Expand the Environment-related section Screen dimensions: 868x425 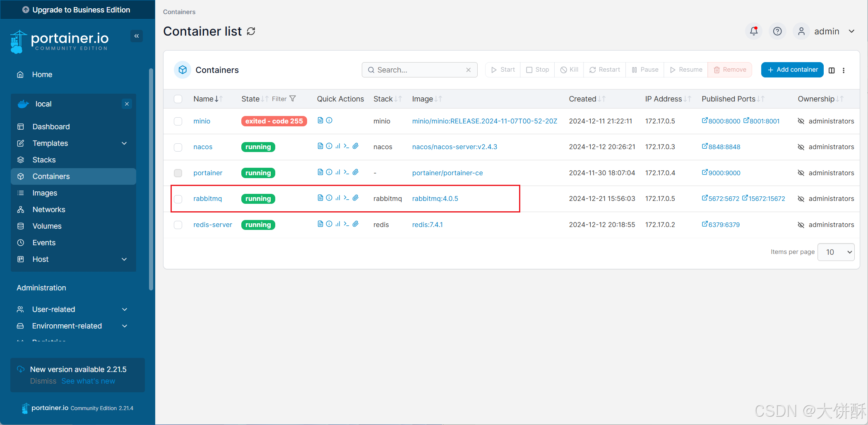click(125, 326)
